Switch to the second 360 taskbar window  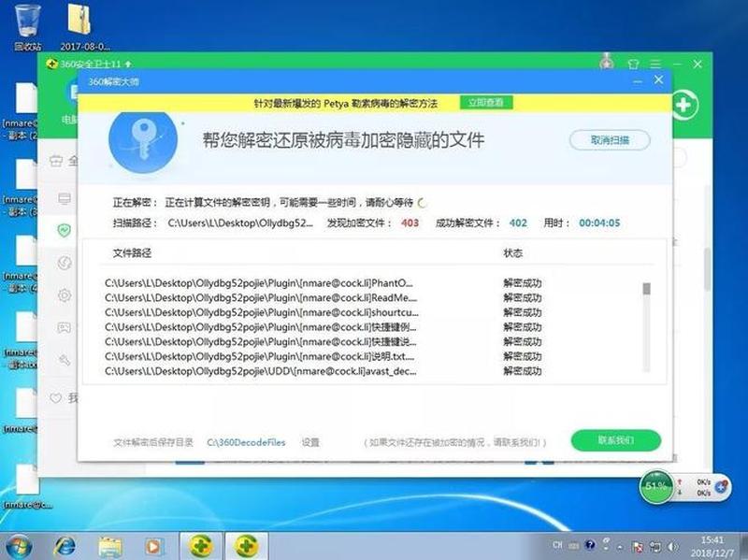(x=246, y=546)
